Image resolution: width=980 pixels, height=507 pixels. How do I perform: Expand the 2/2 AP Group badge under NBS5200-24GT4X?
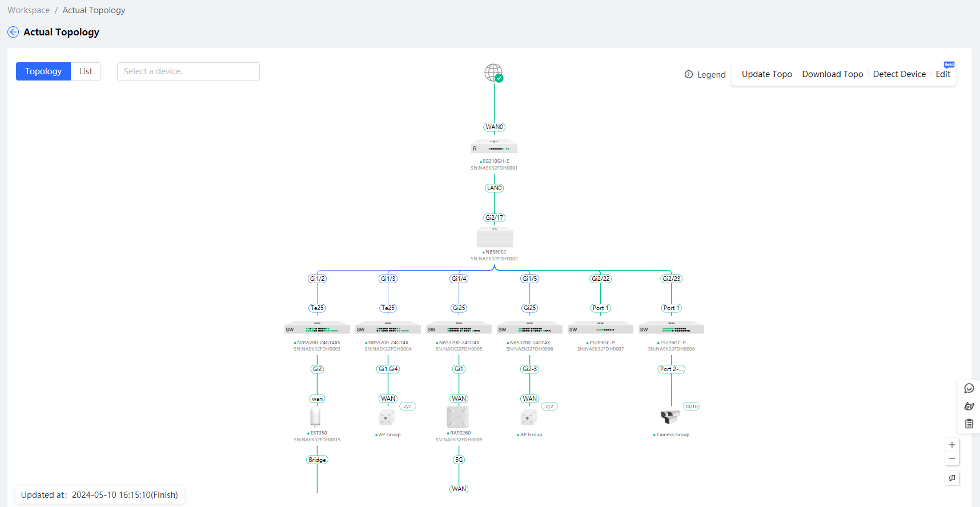408,407
